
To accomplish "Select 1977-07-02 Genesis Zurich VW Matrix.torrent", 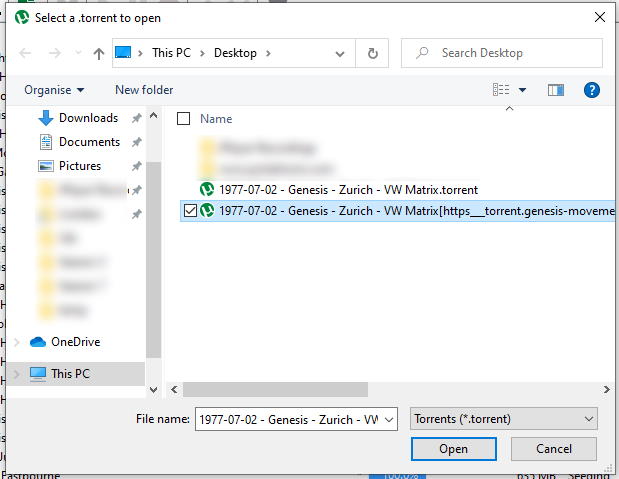I will coord(348,190).
